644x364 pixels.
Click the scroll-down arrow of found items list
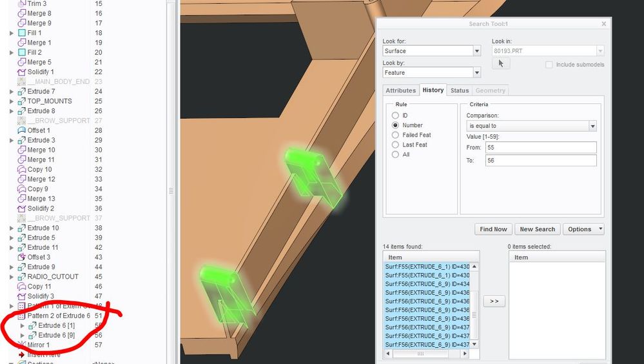click(x=474, y=344)
